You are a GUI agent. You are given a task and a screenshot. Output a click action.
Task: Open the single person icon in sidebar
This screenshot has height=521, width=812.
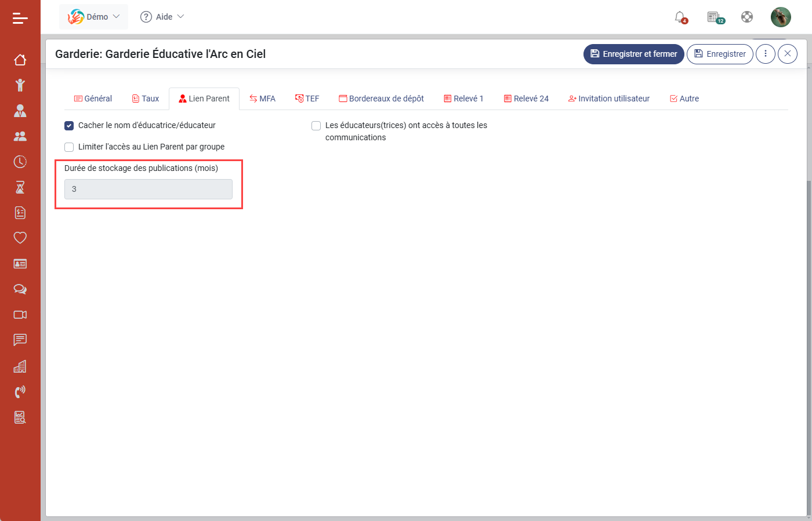[x=20, y=111]
